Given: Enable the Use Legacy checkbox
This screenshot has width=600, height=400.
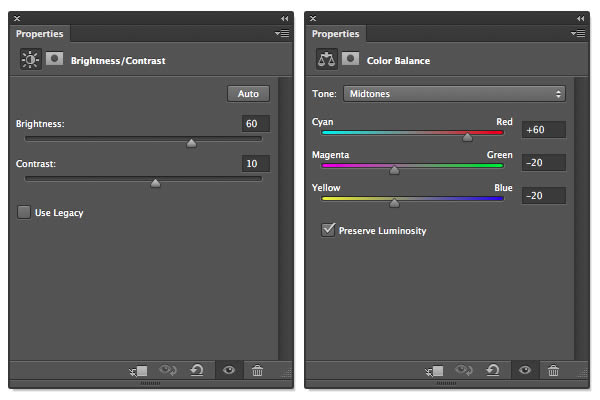Looking at the screenshot, I should (24, 212).
